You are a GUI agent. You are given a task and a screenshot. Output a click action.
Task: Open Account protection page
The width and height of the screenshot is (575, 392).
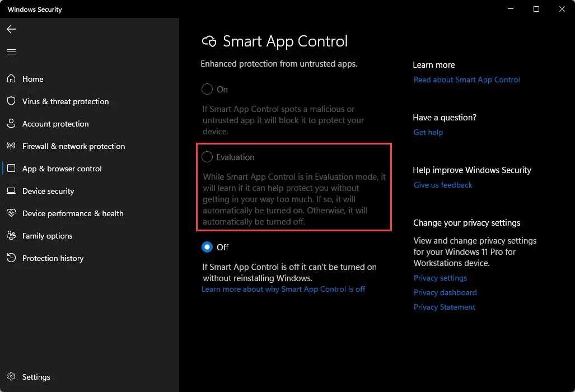pos(90,124)
